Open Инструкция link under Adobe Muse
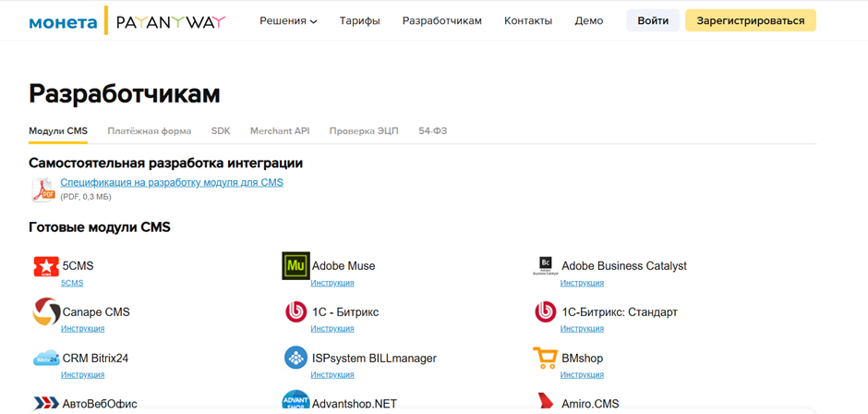The width and height of the screenshot is (868, 414). [x=332, y=283]
